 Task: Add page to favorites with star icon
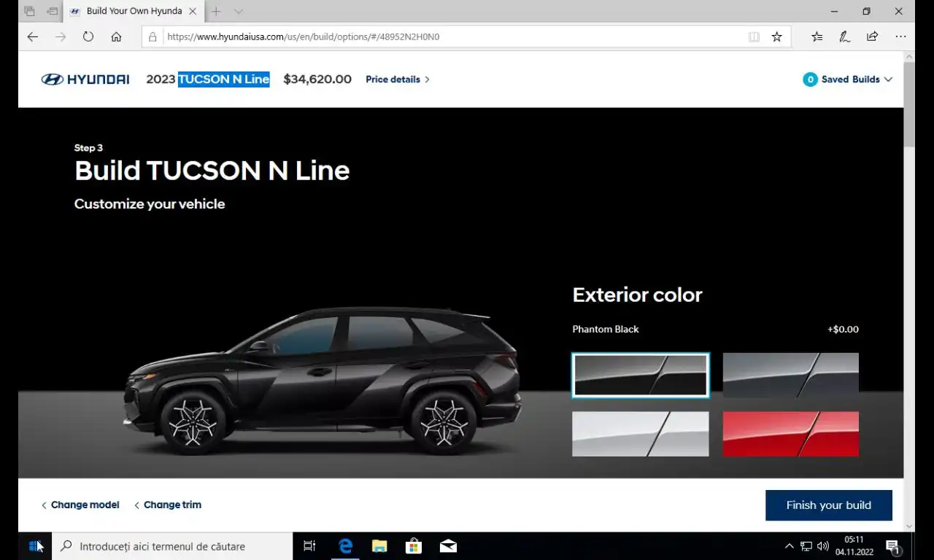pos(777,36)
